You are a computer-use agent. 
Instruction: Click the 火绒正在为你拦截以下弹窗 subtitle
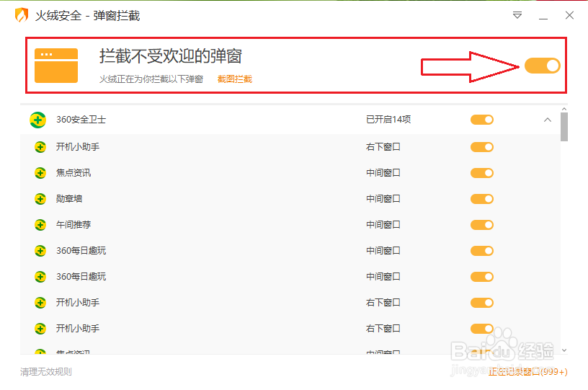pyautogui.click(x=151, y=79)
